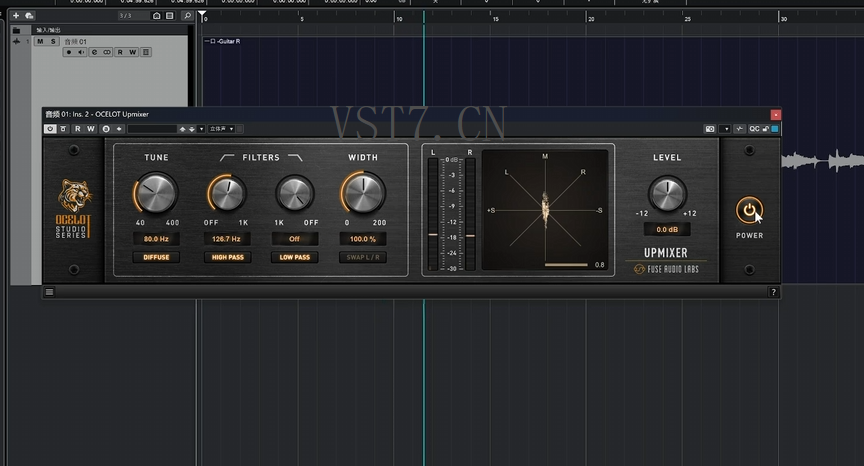864x466 pixels.
Task: Click the stereo vectorscope display
Action: pyautogui.click(x=545, y=210)
